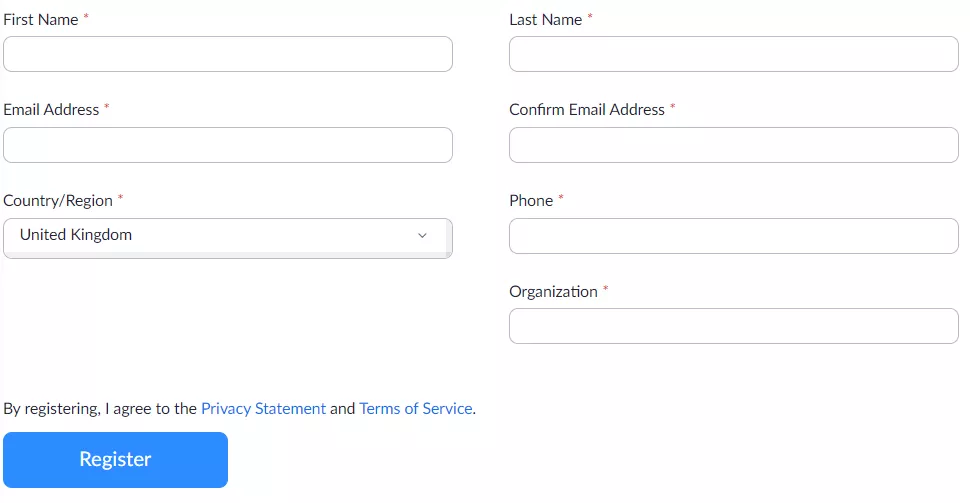Open the Privacy Statement link
This screenshot has width=970, height=503.
[x=263, y=409]
